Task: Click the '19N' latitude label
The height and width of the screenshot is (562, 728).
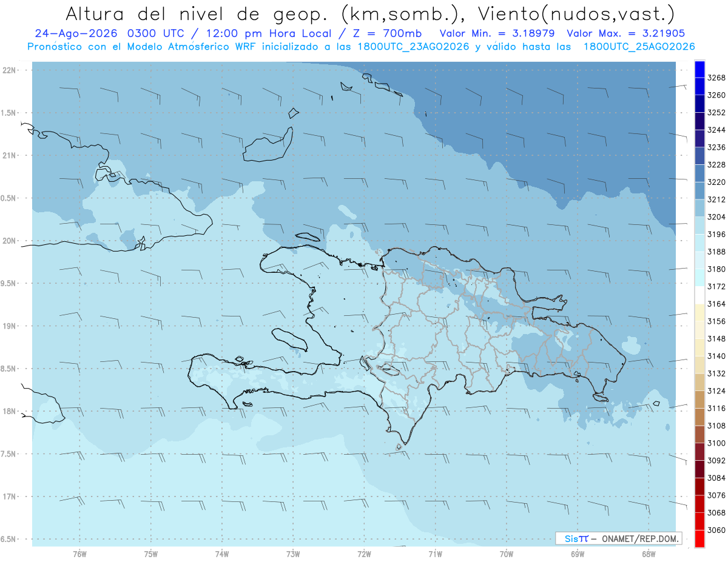Action: pos(10,326)
